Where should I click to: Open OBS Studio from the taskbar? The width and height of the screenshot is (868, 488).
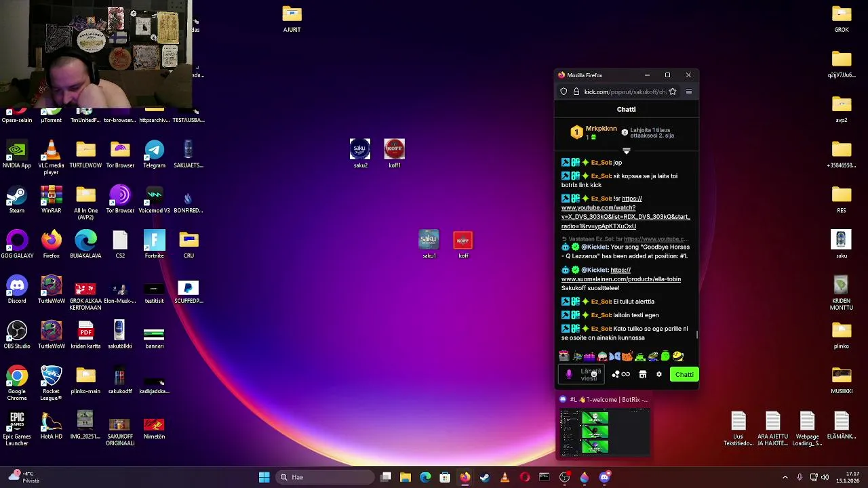564,477
